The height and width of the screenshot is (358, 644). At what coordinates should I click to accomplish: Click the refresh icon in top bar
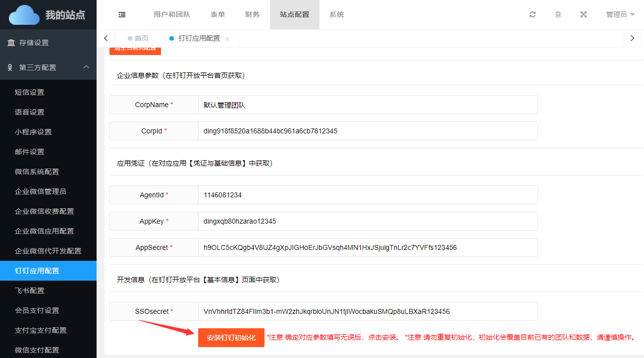coord(533,15)
